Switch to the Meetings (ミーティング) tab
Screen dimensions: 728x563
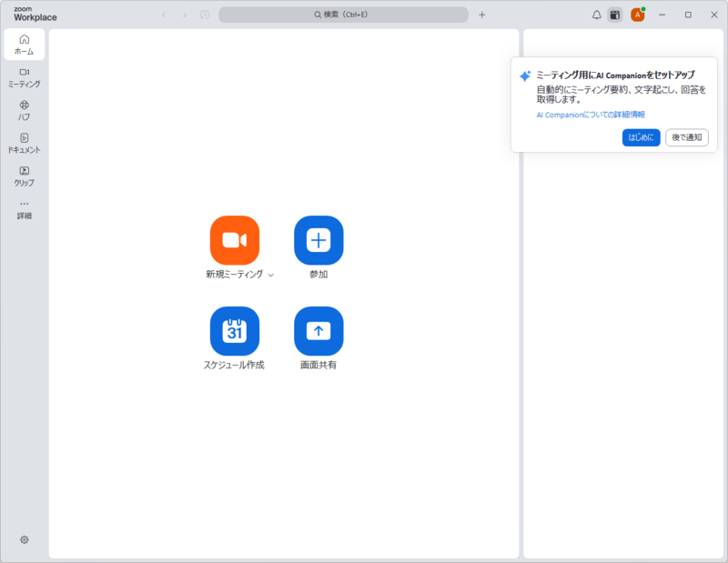(25, 76)
